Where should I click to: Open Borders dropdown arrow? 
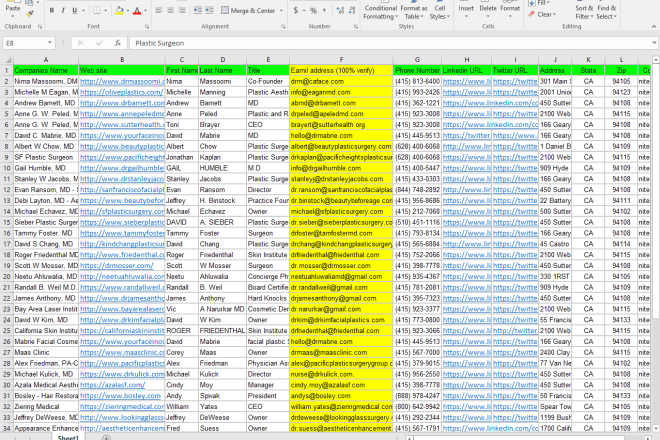105,11
